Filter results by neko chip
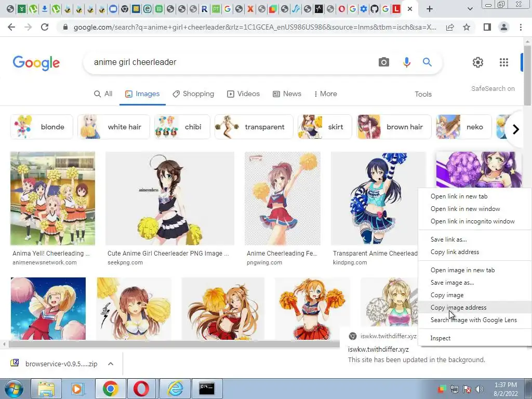The image size is (532, 399). click(464, 127)
